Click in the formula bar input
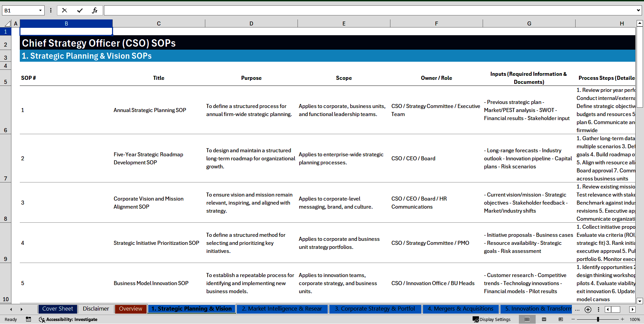This screenshot has height=324, width=644. [369, 10]
